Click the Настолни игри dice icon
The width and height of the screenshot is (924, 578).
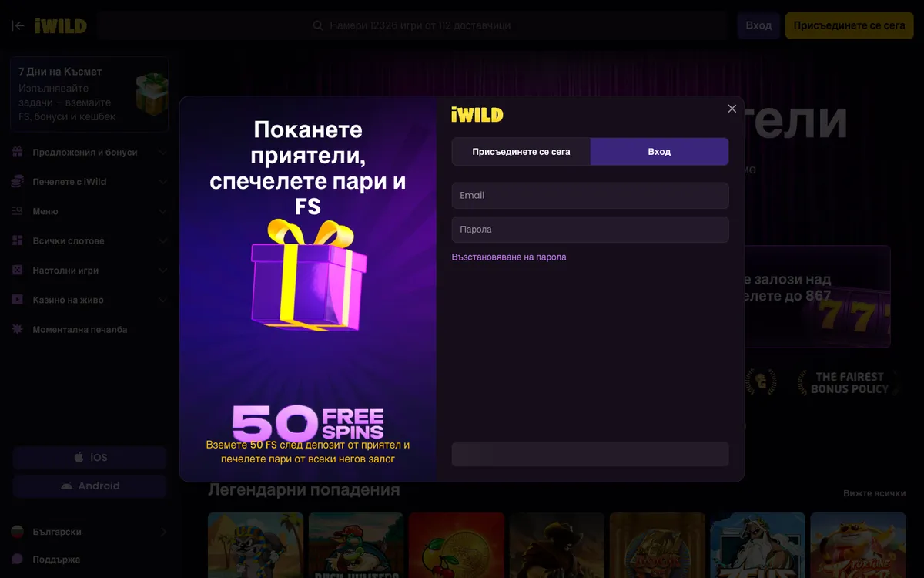(x=17, y=271)
